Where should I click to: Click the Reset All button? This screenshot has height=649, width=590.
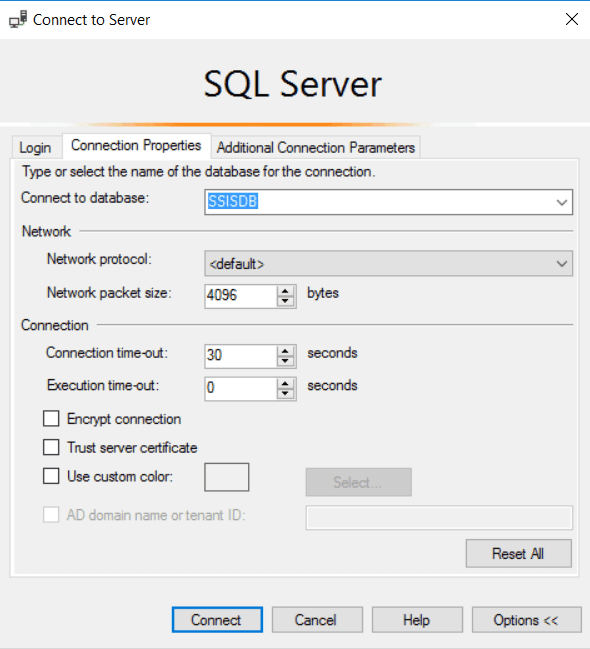518,553
